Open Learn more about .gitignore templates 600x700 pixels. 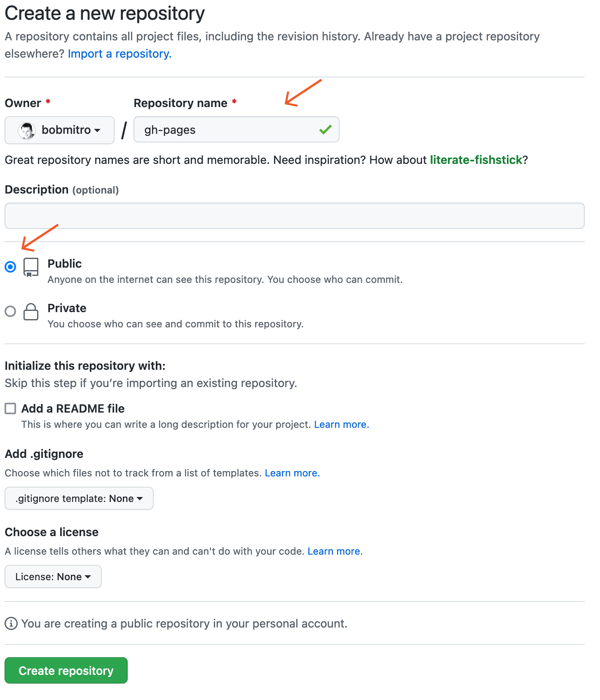[292, 473]
